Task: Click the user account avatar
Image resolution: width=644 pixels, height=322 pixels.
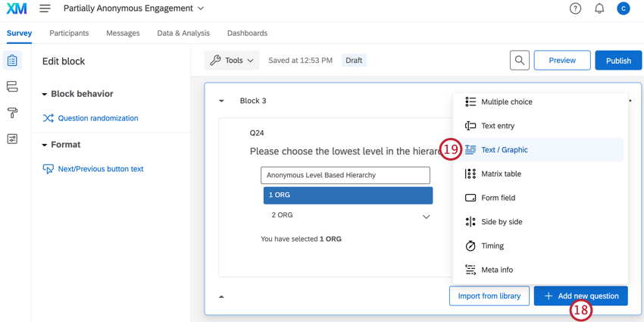Action: point(623,8)
